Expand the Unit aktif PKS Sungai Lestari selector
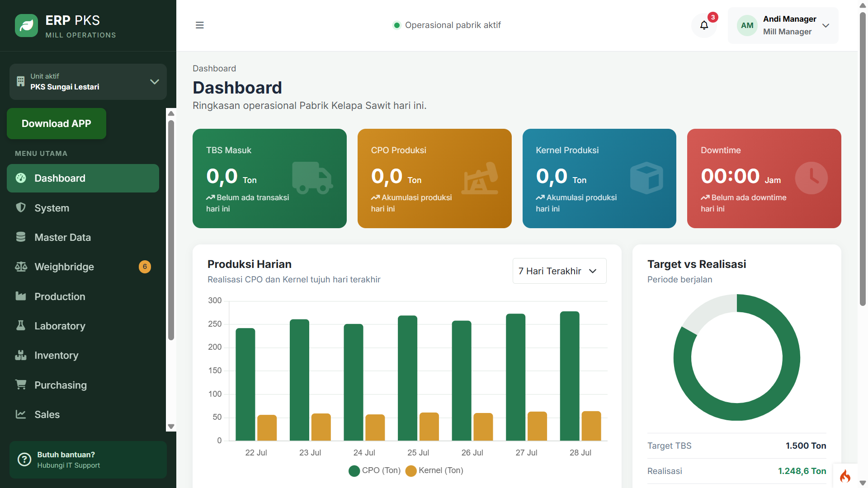868x488 pixels. 88,82
